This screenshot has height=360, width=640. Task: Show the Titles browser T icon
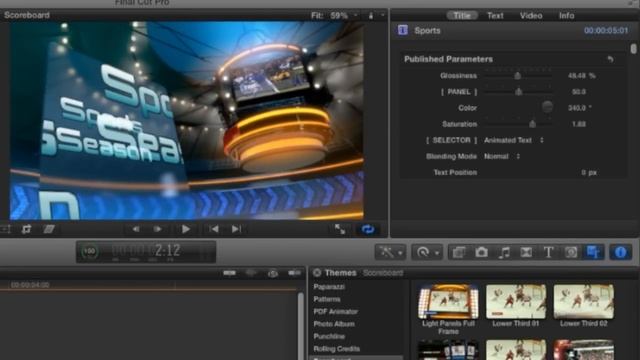pos(549,252)
